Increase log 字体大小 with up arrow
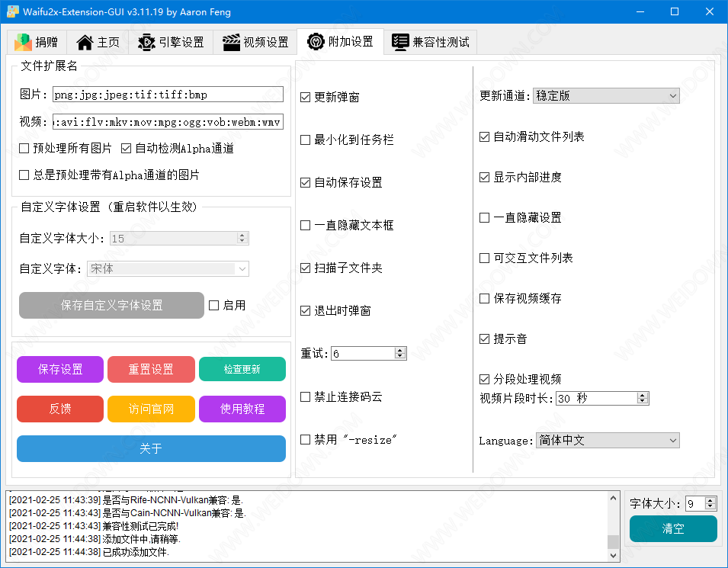This screenshot has width=728, height=568. pos(710,500)
